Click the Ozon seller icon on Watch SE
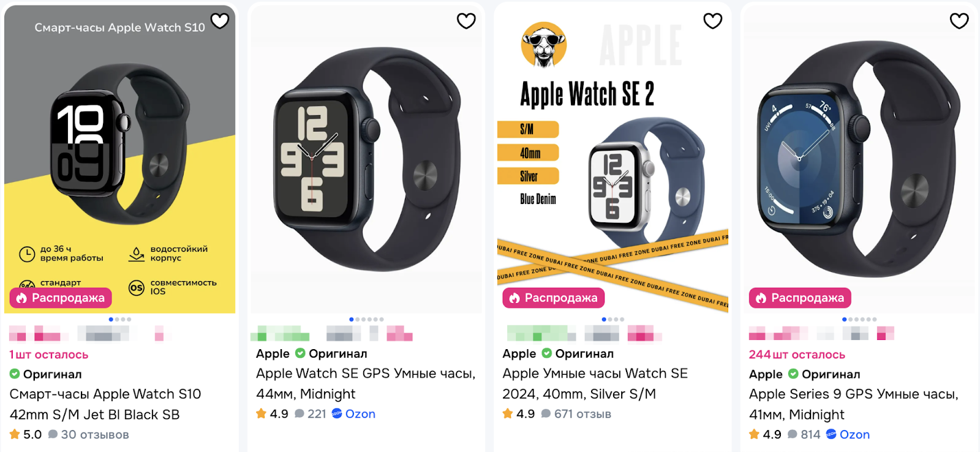The width and height of the screenshot is (980, 452). 337,413
